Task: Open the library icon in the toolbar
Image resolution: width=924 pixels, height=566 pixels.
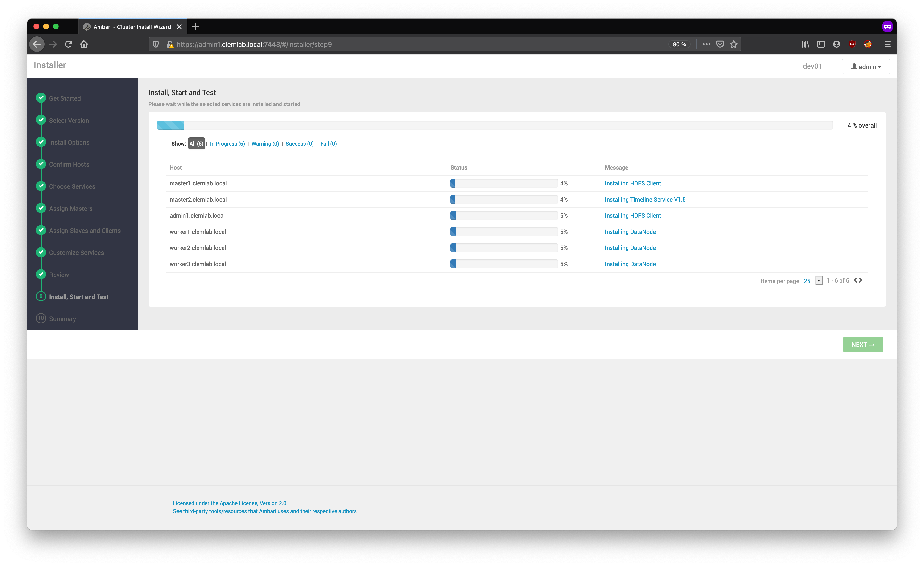Action: [x=805, y=44]
